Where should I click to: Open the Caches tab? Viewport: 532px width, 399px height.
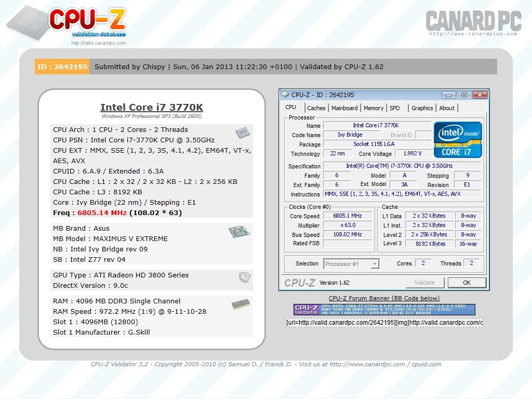pos(316,108)
